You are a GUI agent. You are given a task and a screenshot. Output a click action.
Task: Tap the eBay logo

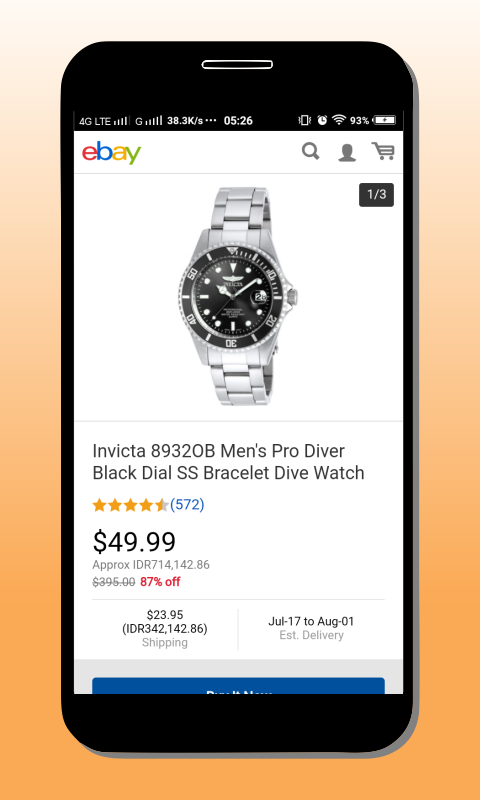coord(111,153)
